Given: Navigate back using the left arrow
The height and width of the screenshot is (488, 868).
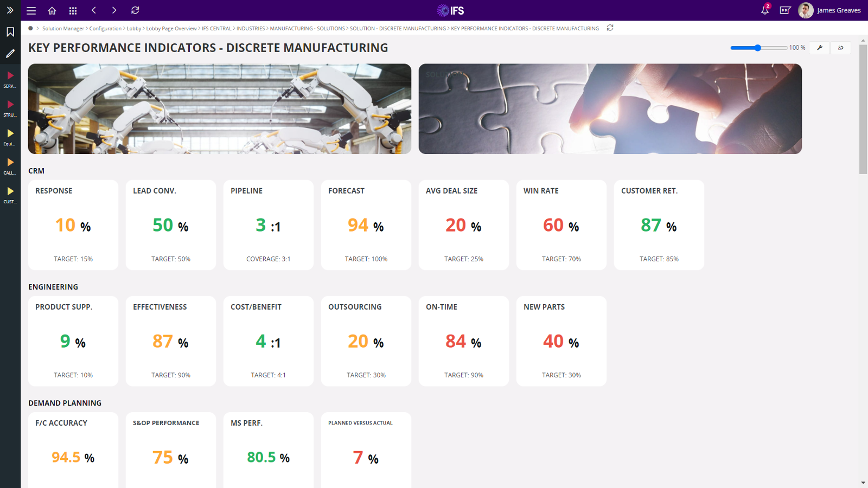Looking at the screenshot, I should pos(93,10).
